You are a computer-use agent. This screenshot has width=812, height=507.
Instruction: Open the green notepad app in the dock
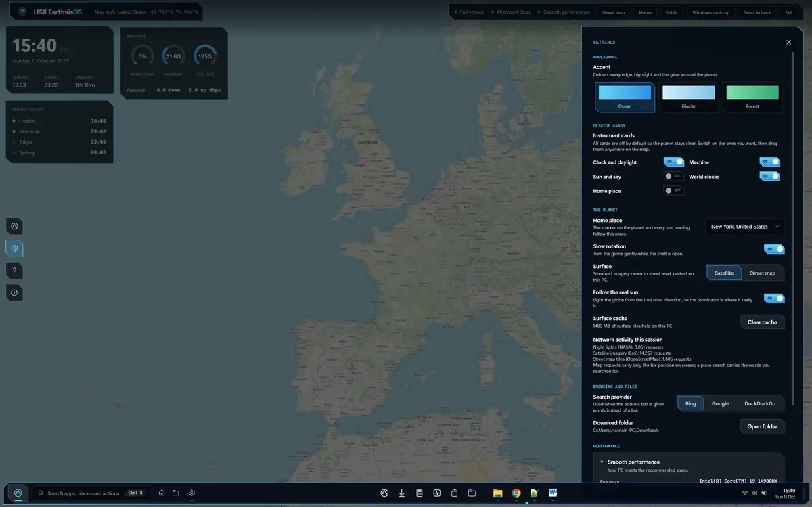tap(535, 493)
